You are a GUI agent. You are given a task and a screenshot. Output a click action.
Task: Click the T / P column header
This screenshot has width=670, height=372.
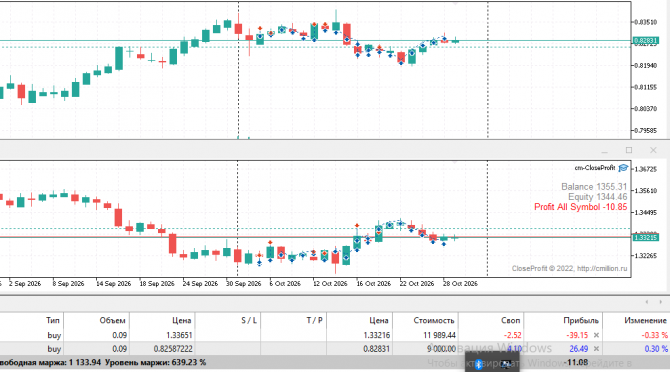point(314,320)
